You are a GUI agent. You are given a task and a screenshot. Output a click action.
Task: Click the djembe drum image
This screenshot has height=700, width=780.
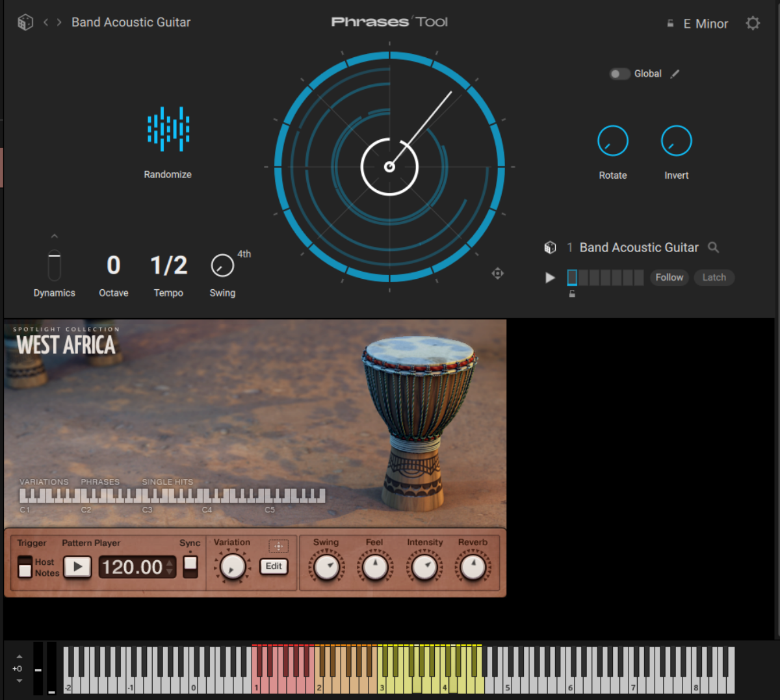pos(419,422)
